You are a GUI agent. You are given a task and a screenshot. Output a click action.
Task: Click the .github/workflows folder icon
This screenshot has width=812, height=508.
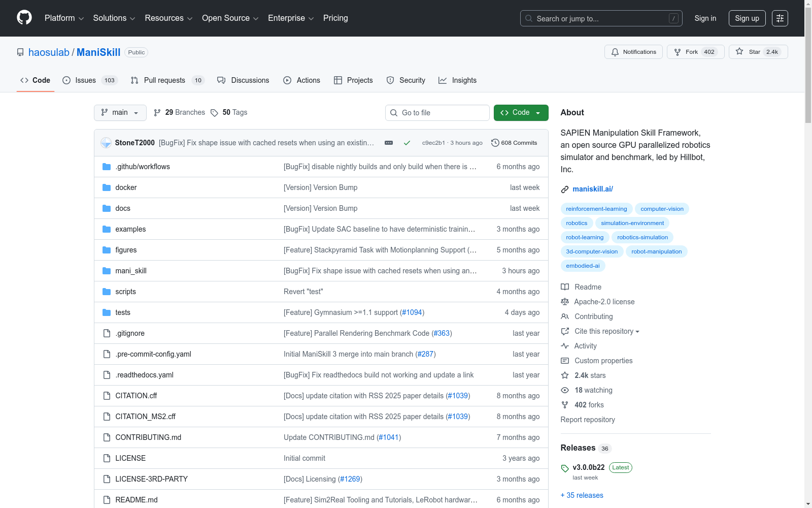(x=107, y=167)
